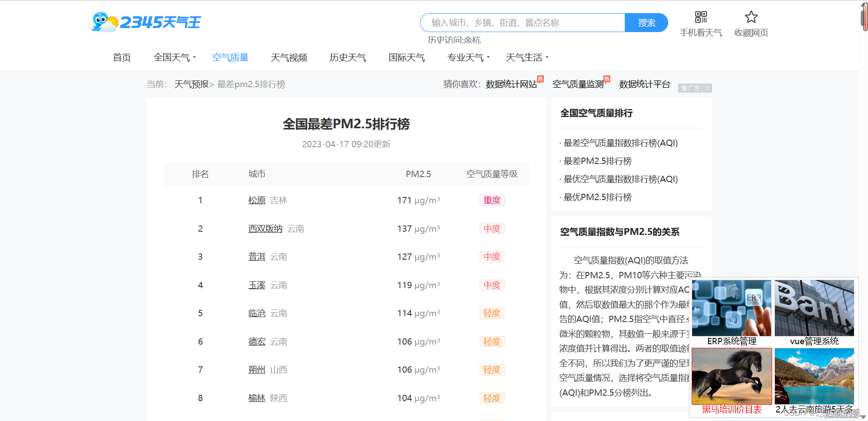868x421 pixels.
Task: Click the 广告 ad label icon
Action: [691, 88]
